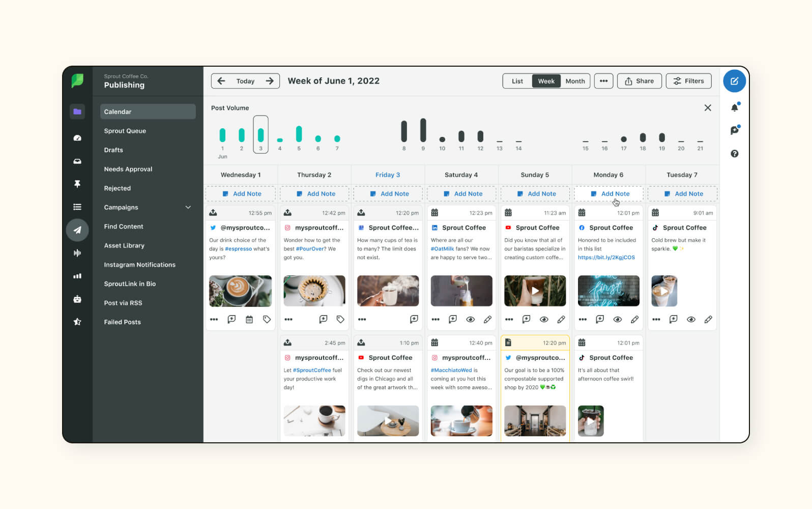Open ellipsis menu on Wednesday 12:55 pm post
Screen dimensions: 812x509
click(x=214, y=319)
